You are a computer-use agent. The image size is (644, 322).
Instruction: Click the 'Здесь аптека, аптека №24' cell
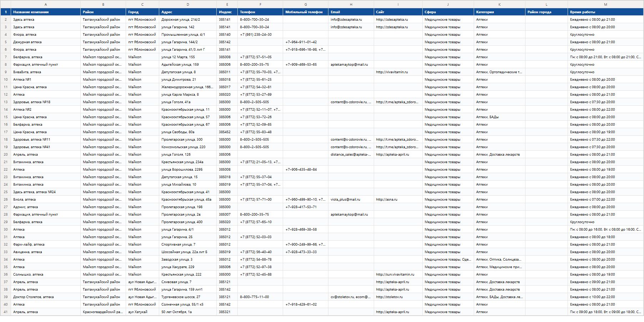click(46, 192)
